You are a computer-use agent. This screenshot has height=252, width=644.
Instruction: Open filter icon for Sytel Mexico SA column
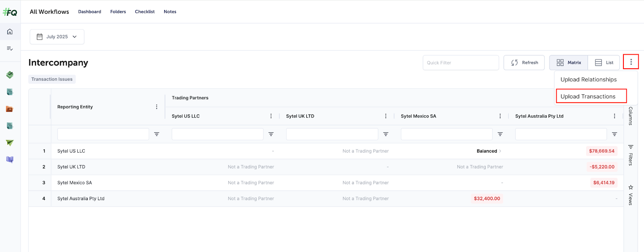(500, 134)
